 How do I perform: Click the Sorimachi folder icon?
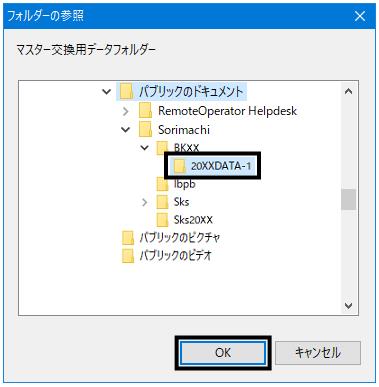click(145, 129)
